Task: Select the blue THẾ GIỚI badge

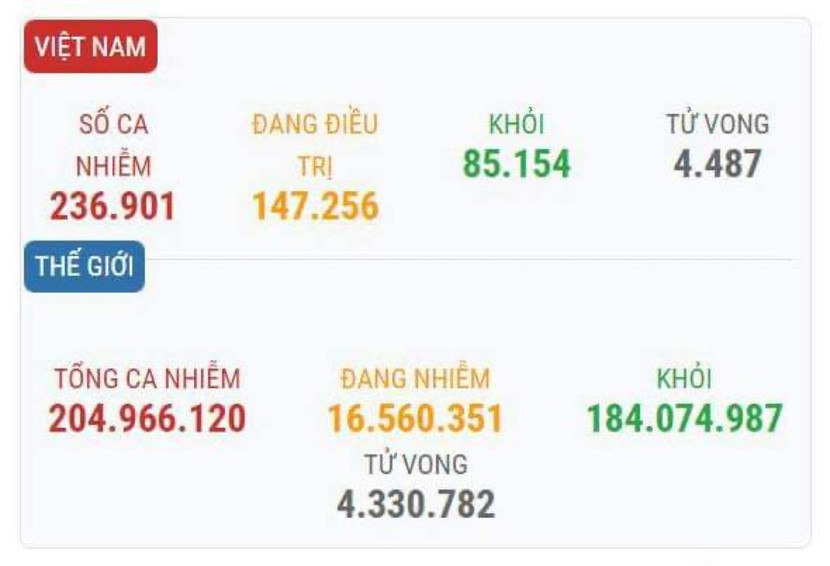Action: pyautogui.click(x=84, y=267)
